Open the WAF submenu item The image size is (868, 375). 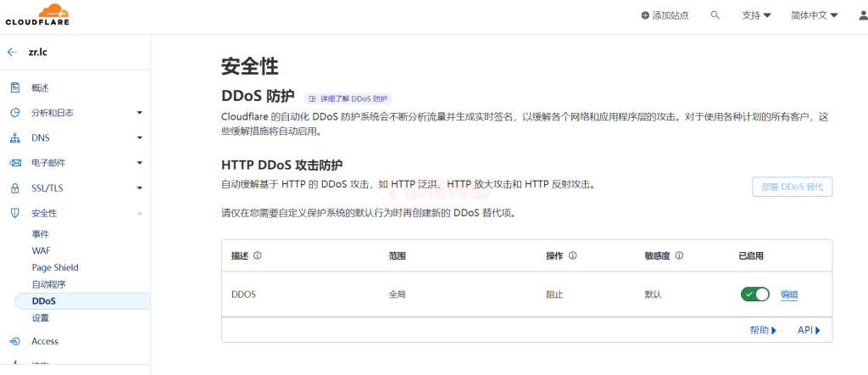(41, 251)
